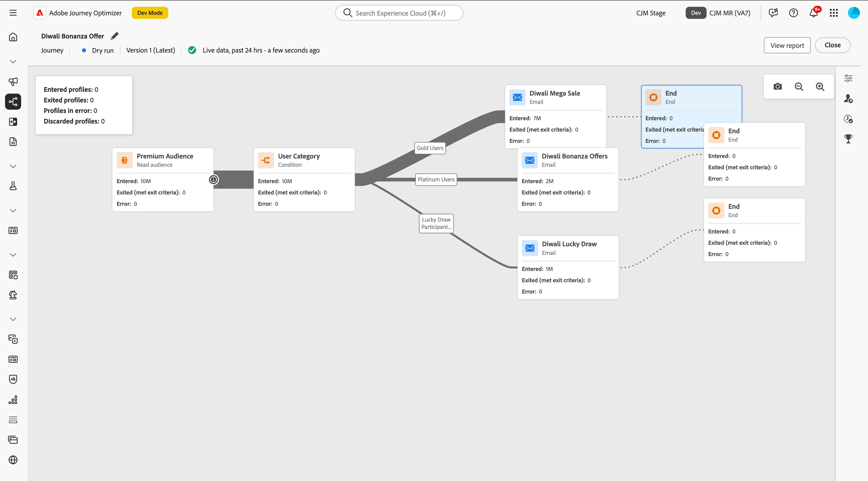Toggle the Dev Mode badge
The image size is (868, 481).
tap(150, 13)
